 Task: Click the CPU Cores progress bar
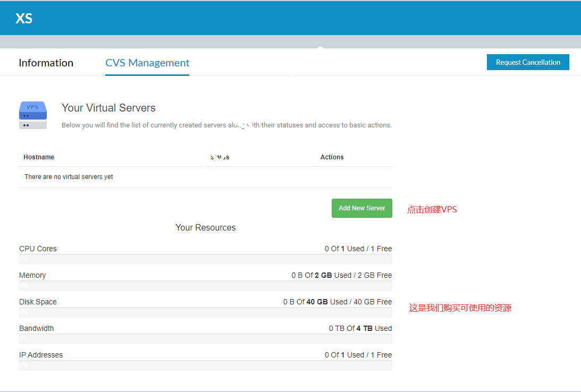coord(205,259)
